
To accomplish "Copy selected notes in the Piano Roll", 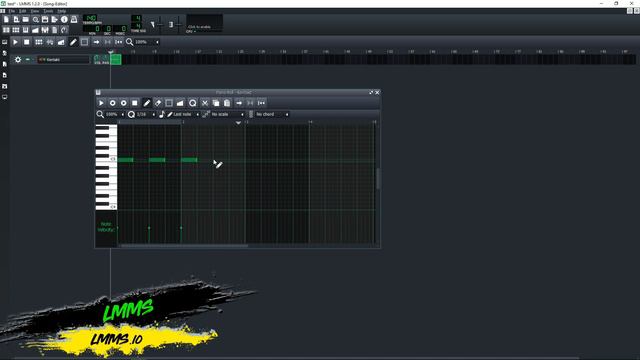I will click(x=216, y=103).
